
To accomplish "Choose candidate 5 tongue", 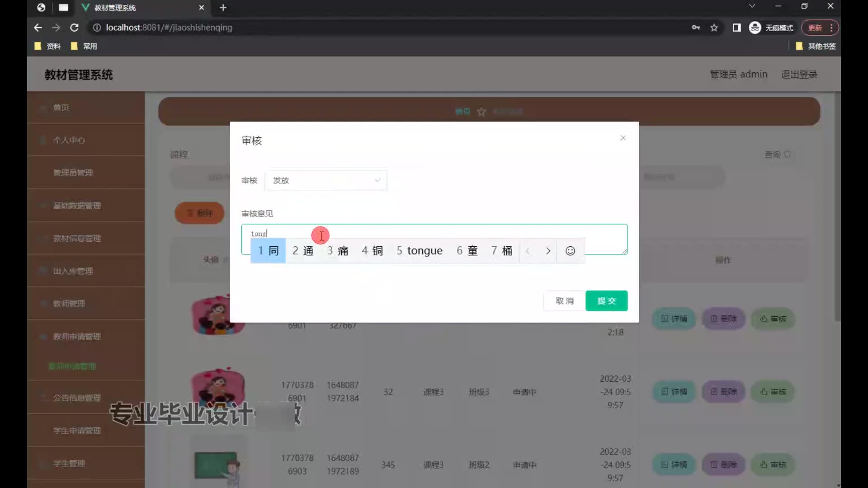I will pyautogui.click(x=419, y=251).
